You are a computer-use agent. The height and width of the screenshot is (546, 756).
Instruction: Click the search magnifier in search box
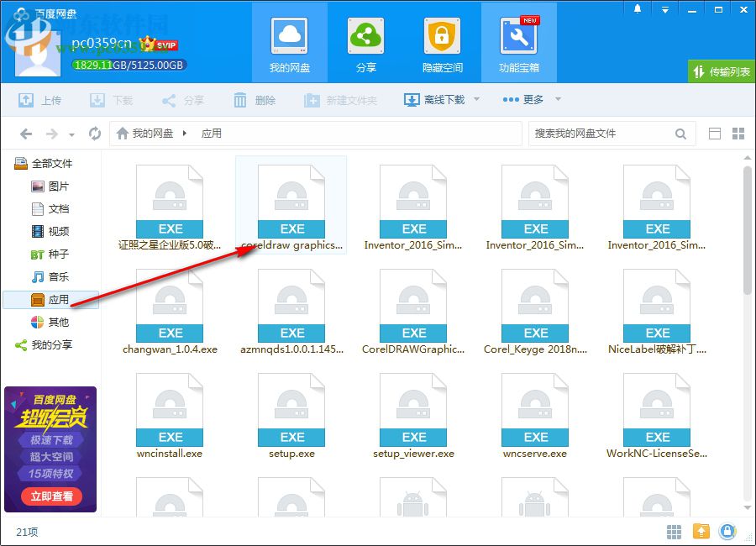(680, 133)
